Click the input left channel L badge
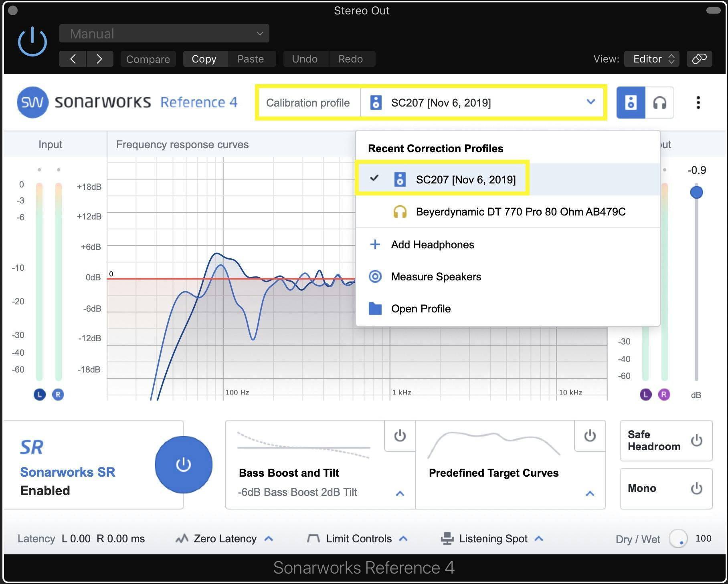728x584 pixels. tap(39, 395)
